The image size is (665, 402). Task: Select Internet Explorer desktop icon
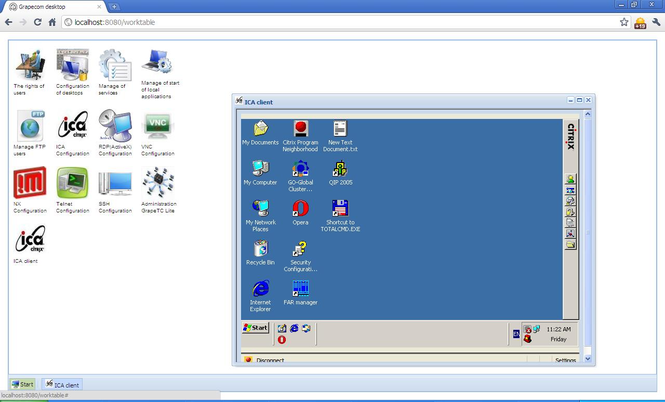pyautogui.click(x=260, y=288)
